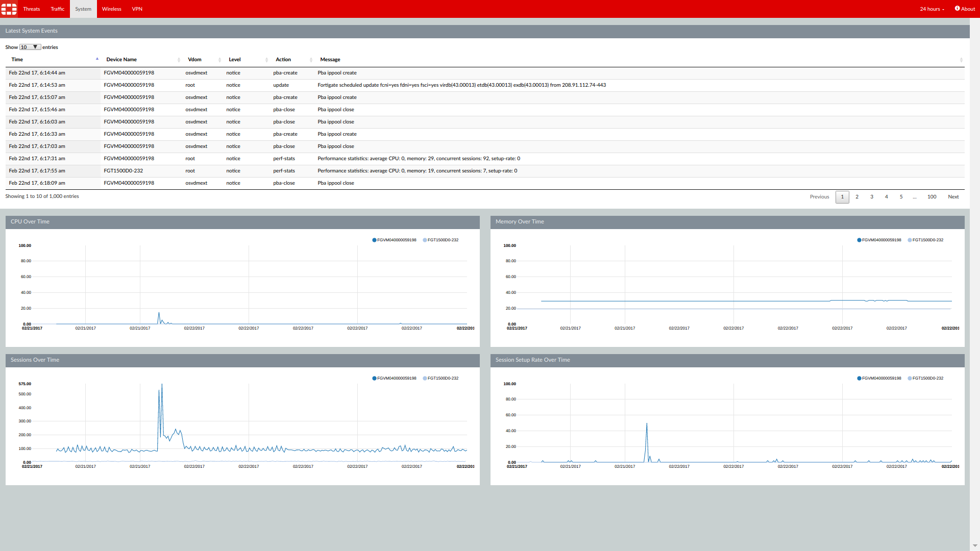
Task: Go to Next page of events
Action: click(x=953, y=196)
